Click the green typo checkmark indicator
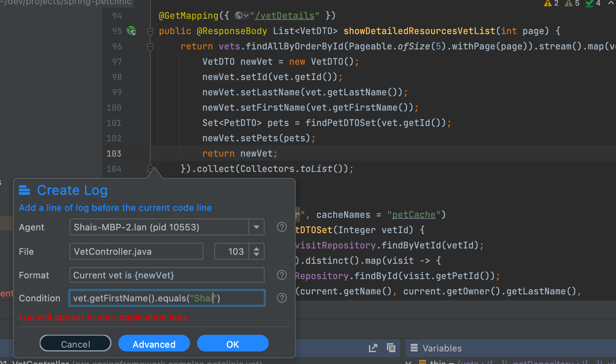Screen dimensions: 616x364 [x=593, y=3]
